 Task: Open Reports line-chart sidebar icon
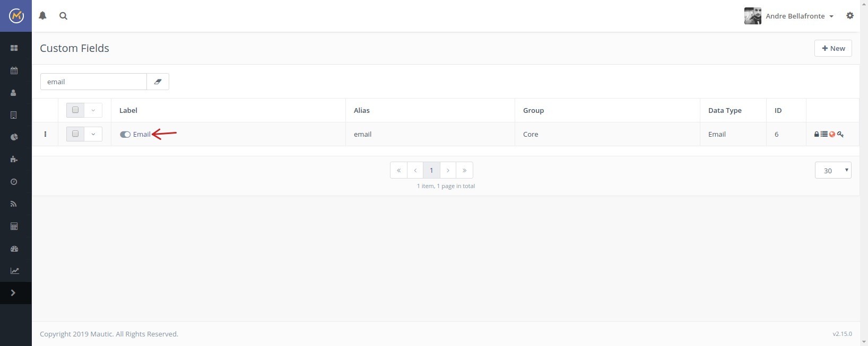tap(14, 271)
